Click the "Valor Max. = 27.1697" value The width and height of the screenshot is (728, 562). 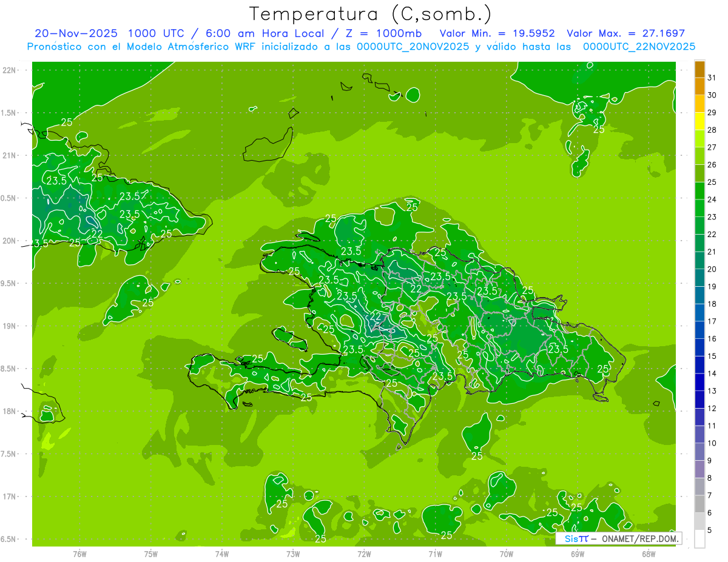point(625,33)
